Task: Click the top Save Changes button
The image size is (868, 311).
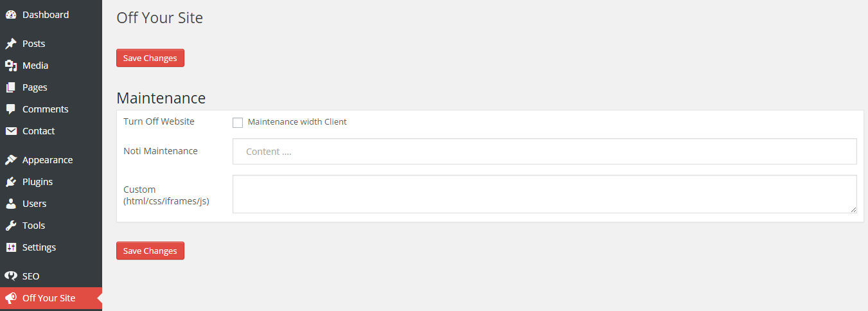Action: pyautogui.click(x=150, y=58)
